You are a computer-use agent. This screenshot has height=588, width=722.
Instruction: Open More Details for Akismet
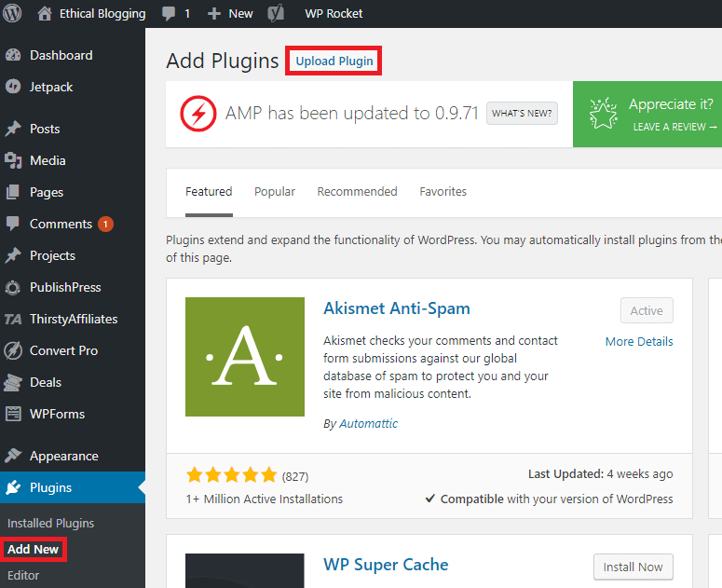[x=639, y=342]
